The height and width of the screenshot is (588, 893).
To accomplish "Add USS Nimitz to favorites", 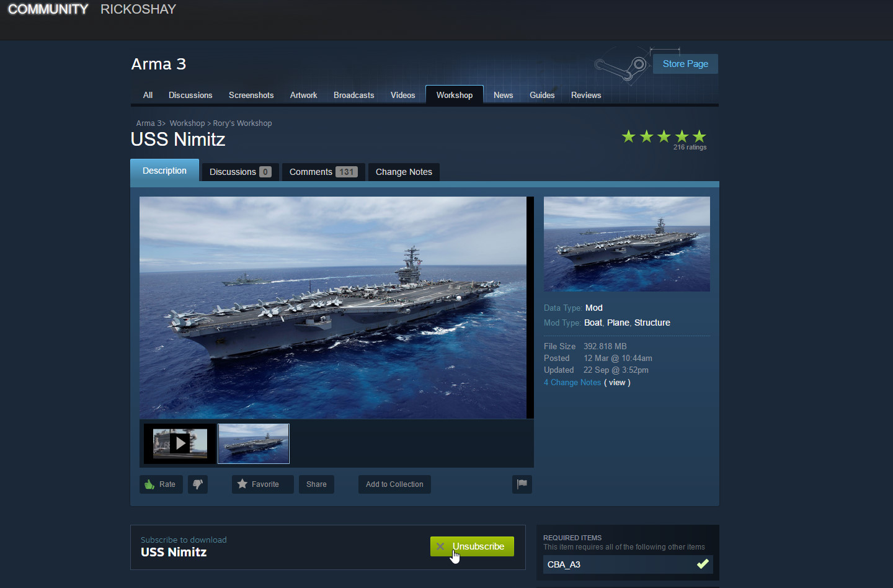I will tap(263, 484).
